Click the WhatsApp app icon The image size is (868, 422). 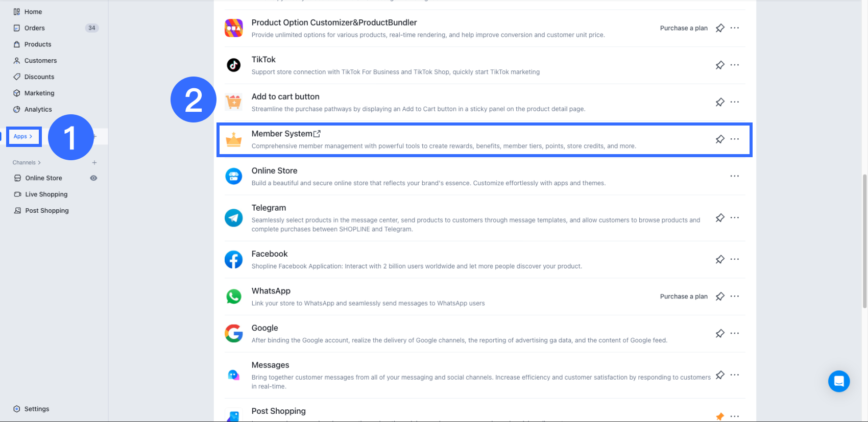[233, 296]
